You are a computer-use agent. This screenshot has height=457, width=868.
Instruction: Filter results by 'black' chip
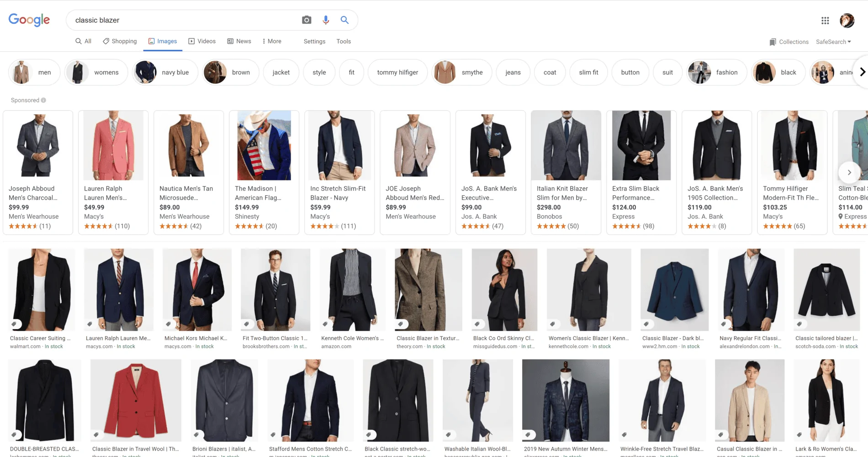(779, 72)
